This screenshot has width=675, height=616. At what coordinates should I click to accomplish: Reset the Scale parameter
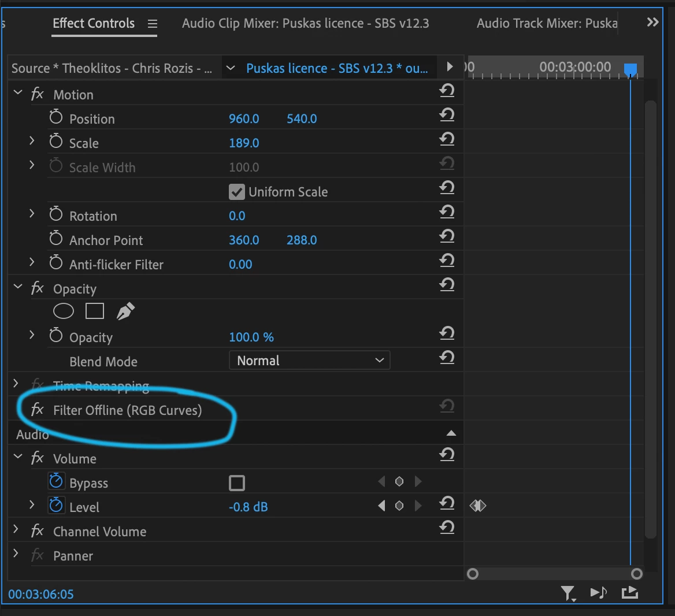(447, 139)
